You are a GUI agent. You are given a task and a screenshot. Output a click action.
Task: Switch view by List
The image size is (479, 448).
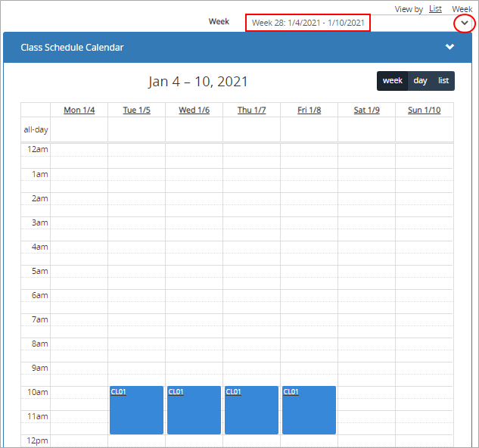pyautogui.click(x=435, y=8)
